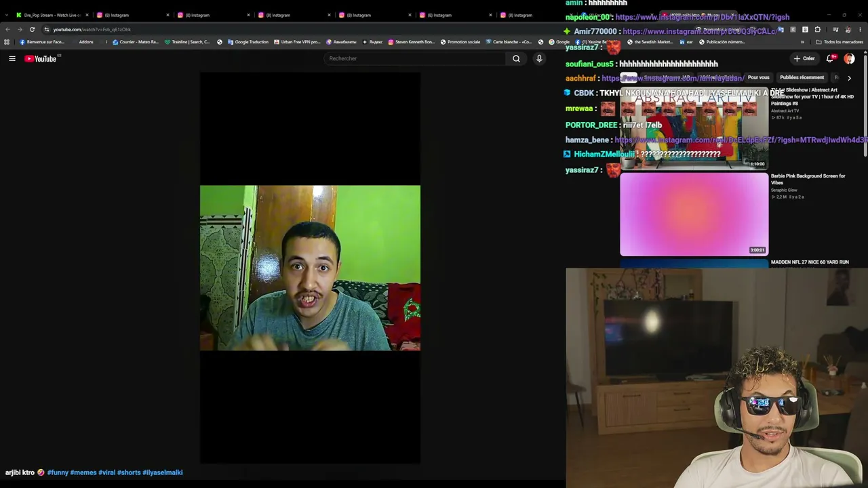Close the first Instagram tab
Screen dimensions: 868x488
[x=167, y=15]
